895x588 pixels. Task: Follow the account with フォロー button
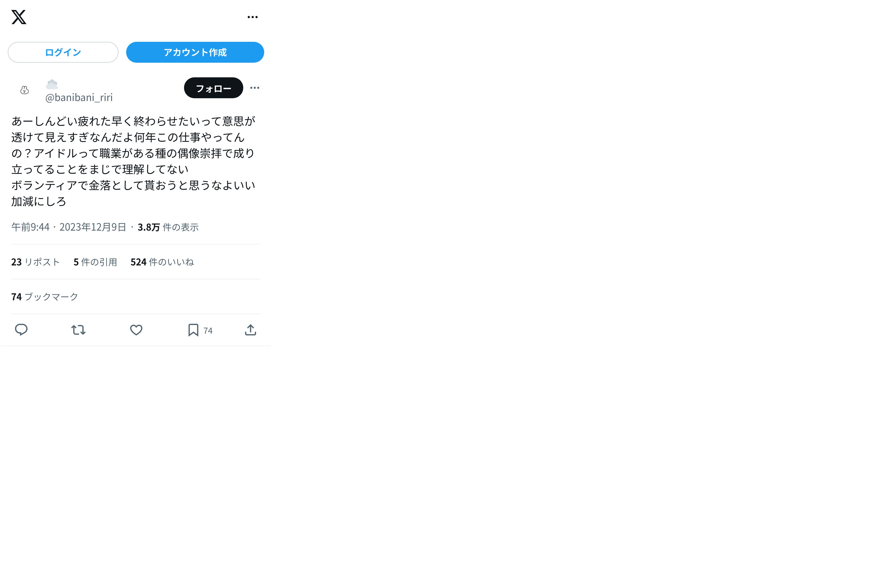[213, 88]
